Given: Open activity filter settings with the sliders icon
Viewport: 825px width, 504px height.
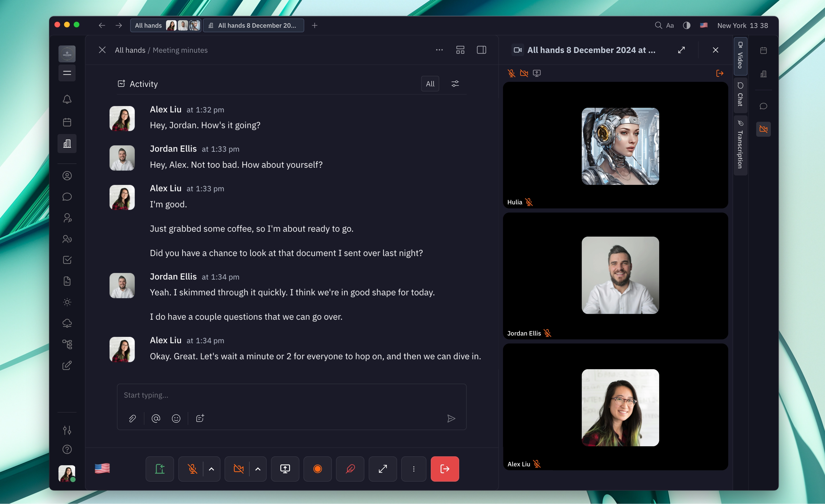Looking at the screenshot, I should [455, 84].
